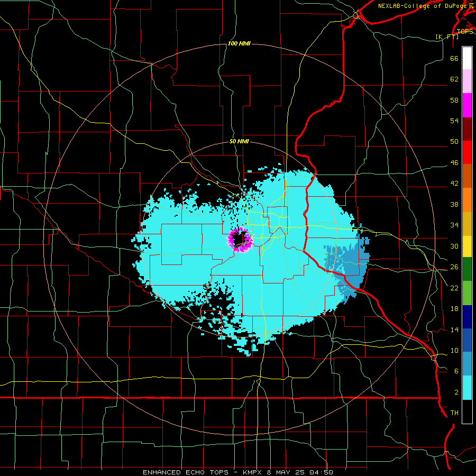Click the '50 NMI' range ring label
Image resolution: width=476 pixels, height=476 pixels.
(239, 141)
